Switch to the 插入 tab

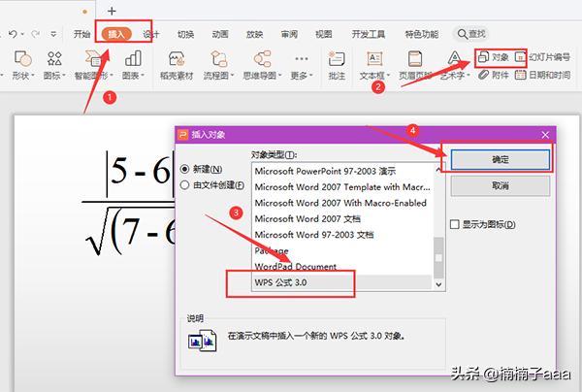(116, 34)
